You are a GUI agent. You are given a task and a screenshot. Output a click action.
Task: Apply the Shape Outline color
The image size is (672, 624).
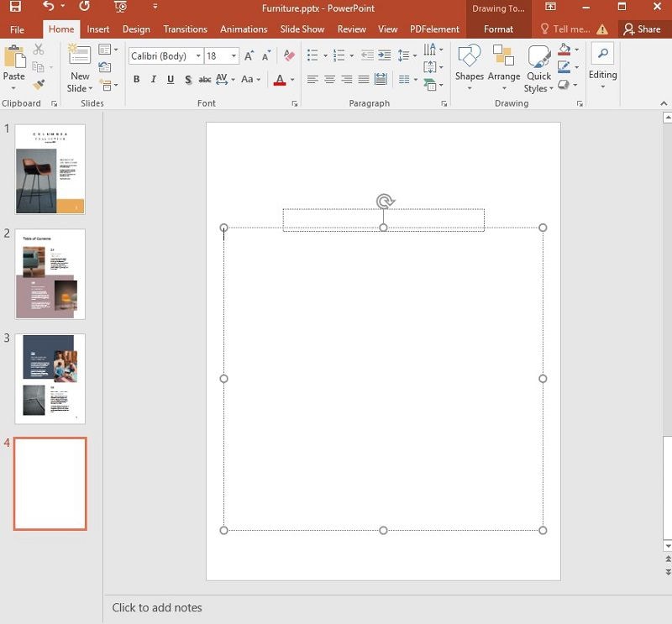(x=564, y=67)
